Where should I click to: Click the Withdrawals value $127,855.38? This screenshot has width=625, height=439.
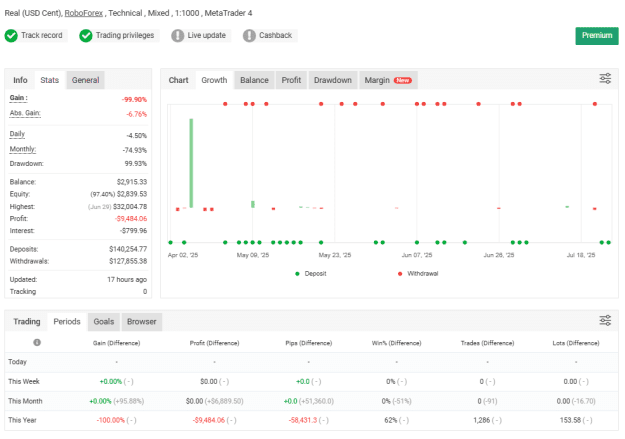pos(128,261)
